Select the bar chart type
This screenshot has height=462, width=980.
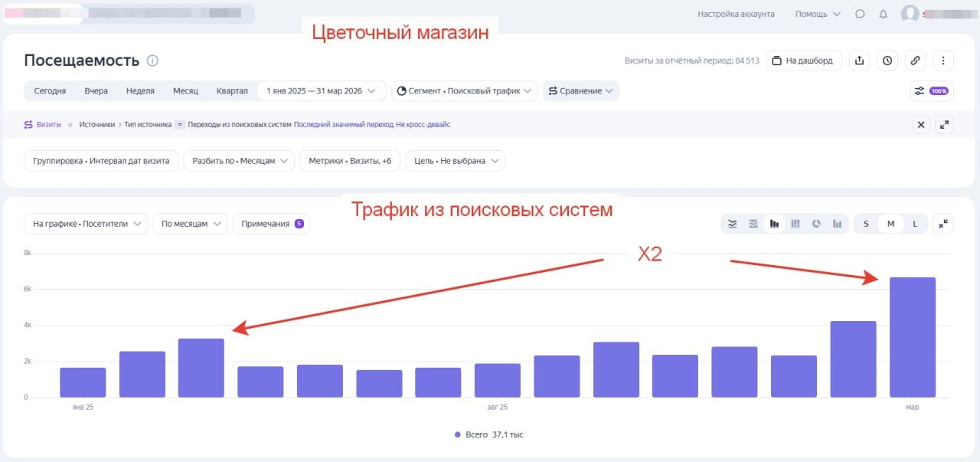(775, 224)
